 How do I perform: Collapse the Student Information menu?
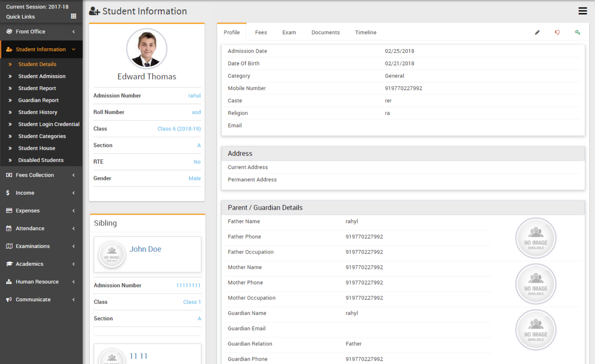point(41,49)
